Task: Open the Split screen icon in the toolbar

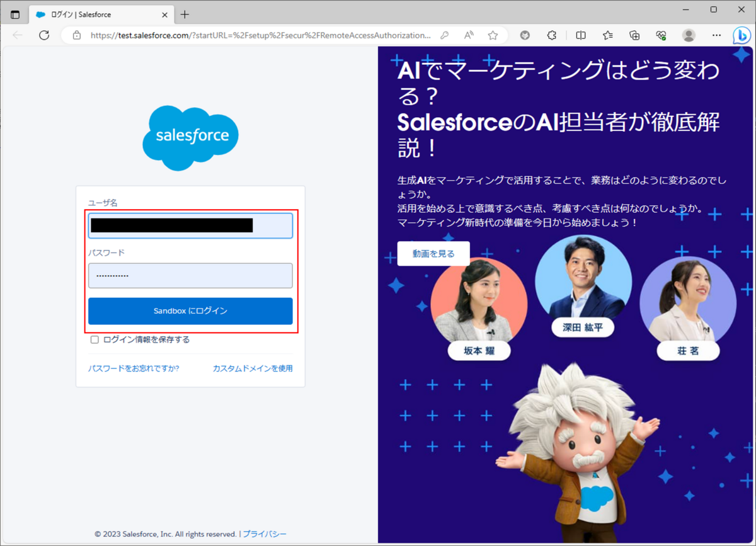Action: pos(580,35)
